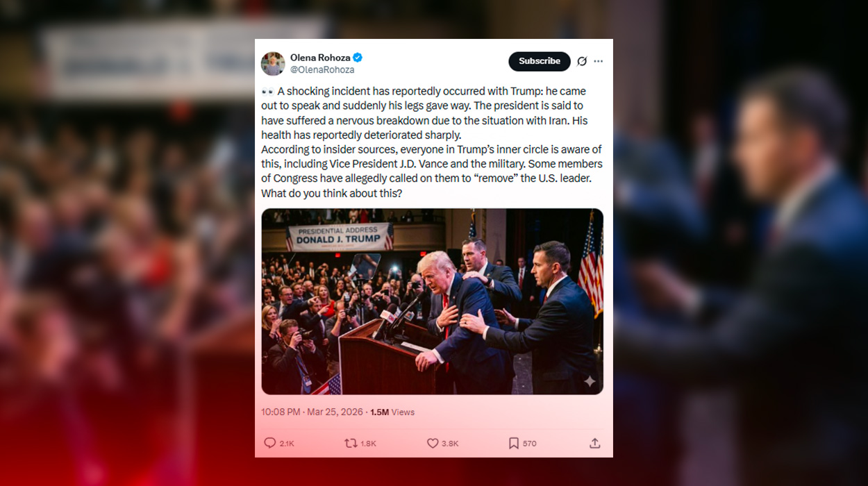Click the 1.5M Views count
The width and height of the screenshot is (868, 486).
tap(392, 412)
